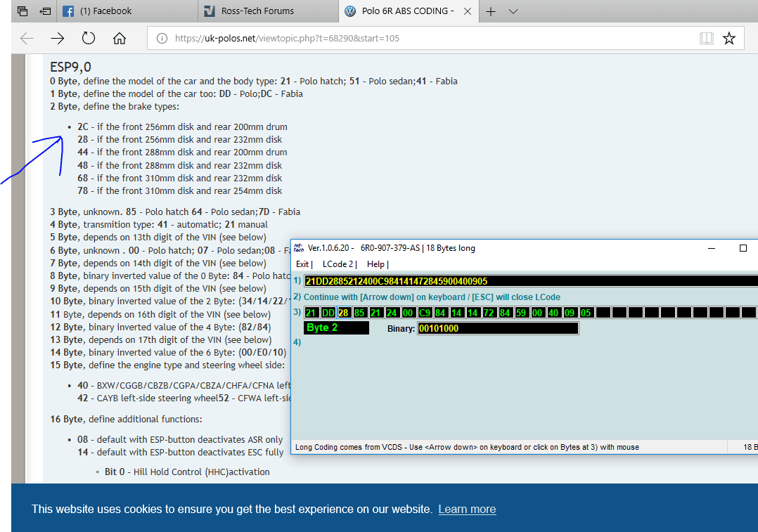The image size is (758, 532).
Task: Open the Help menu in LCode
Action: point(378,264)
